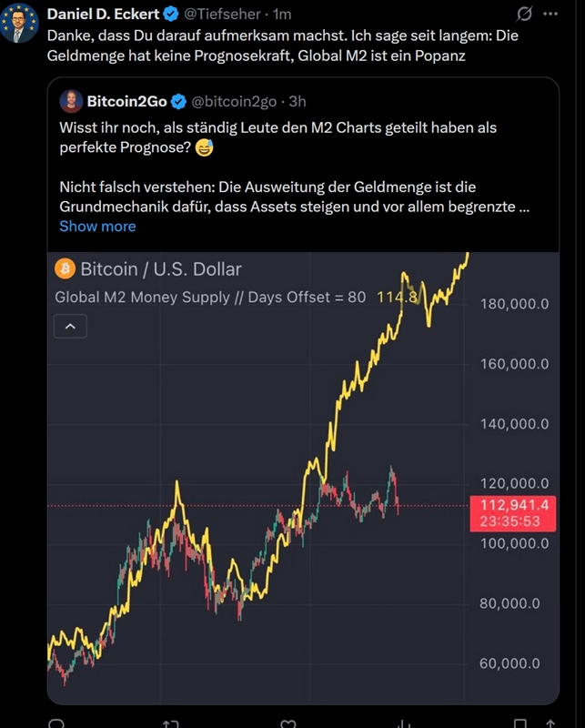Open the Grok circle-slash icon on tweet
The image size is (585, 728).
[x=524, y=15]
